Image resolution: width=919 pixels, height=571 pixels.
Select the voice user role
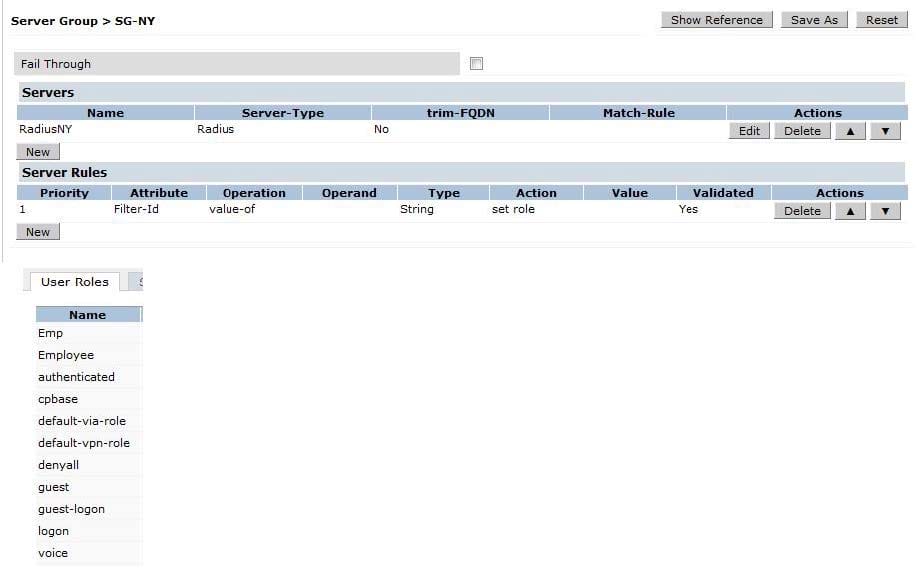click(53, 553)
